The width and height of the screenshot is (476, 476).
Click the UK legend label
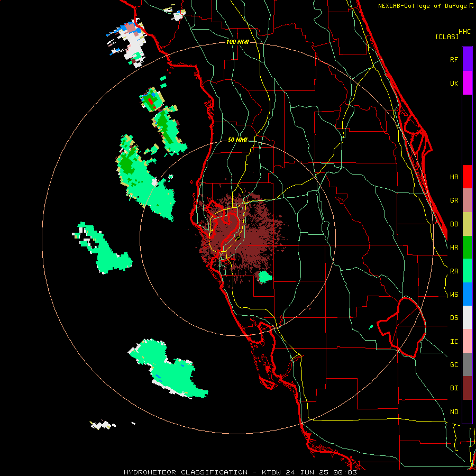(x=454, y=83)
